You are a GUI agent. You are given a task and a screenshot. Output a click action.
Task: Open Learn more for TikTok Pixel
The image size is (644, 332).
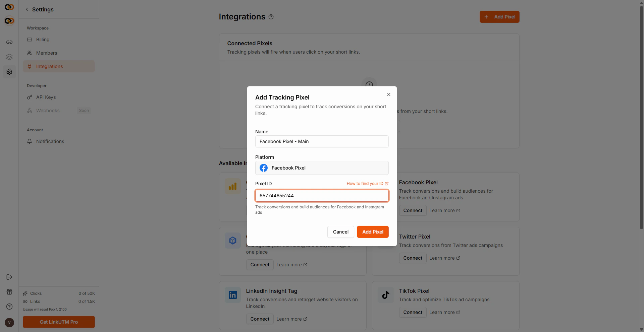(444, 312)
